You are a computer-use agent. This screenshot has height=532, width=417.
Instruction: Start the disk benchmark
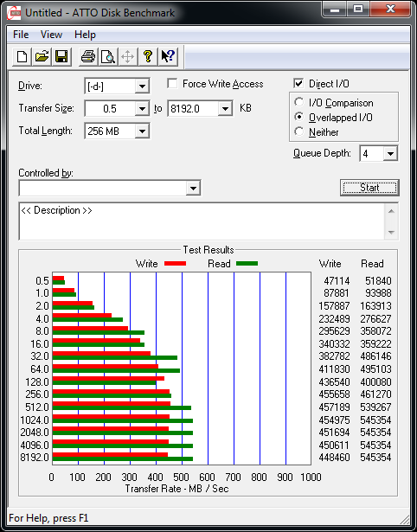click(369, 188)
